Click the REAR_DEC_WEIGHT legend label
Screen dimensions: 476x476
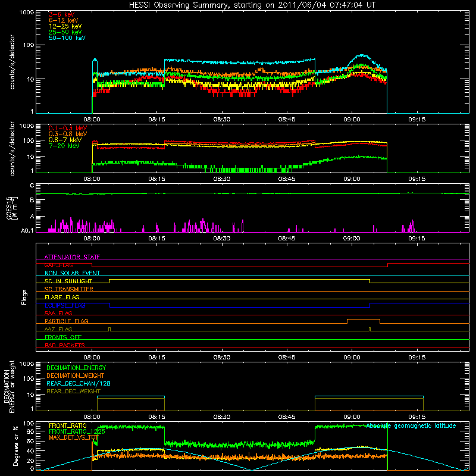pyautogui.click(x=73, y=392)
